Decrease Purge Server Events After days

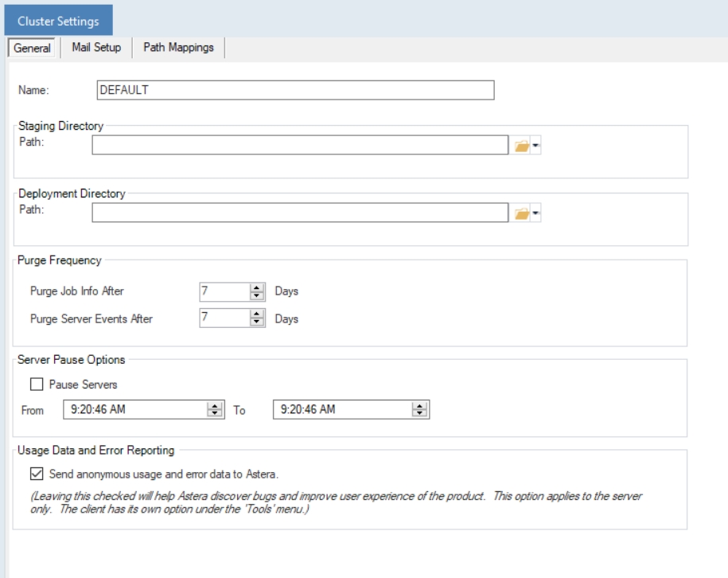coord(257,323)
